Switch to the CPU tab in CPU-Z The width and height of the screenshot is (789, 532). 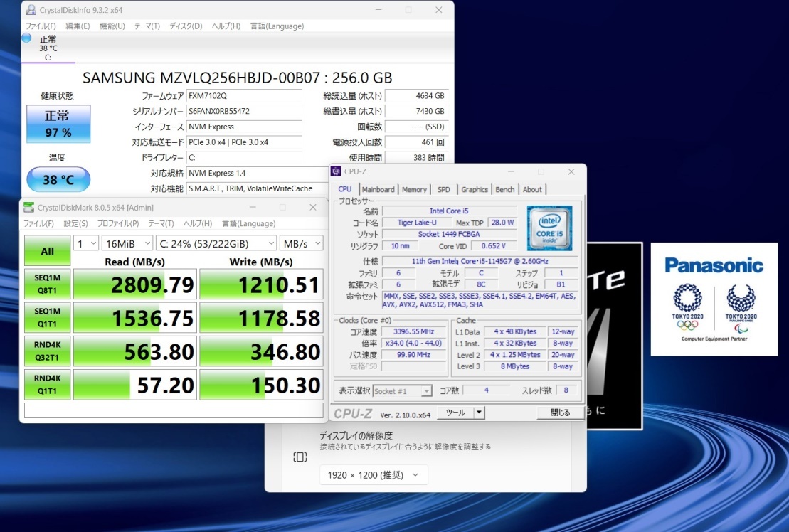click(345, 189)
